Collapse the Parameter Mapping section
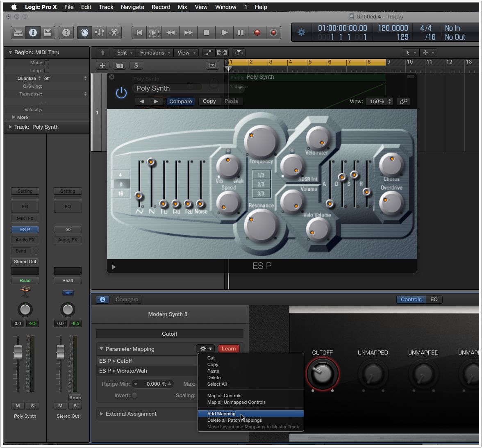The height and width of the screenshot is (448, 482). pyautogui.click(x=102, y=349)
